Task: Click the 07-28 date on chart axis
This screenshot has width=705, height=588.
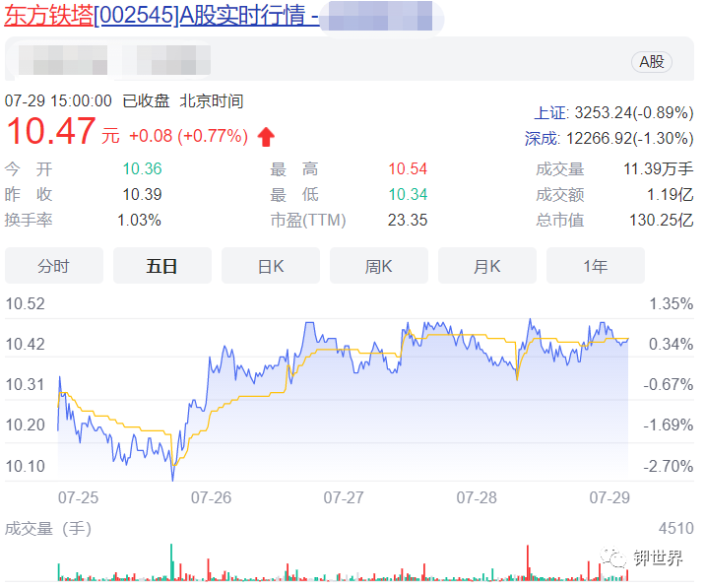Action: pyautogui.click(x=477, y=497)
